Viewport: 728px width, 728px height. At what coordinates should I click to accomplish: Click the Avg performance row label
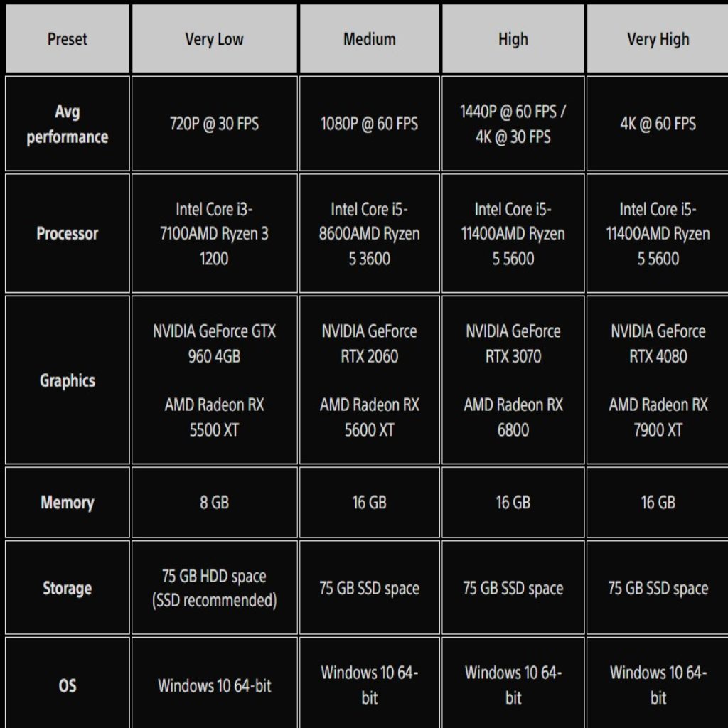tap(67, 124)
